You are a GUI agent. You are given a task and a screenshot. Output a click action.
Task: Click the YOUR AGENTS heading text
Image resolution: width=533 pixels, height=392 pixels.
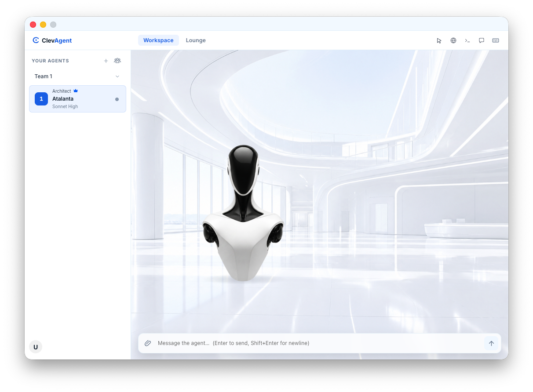[x=50, y=61]
